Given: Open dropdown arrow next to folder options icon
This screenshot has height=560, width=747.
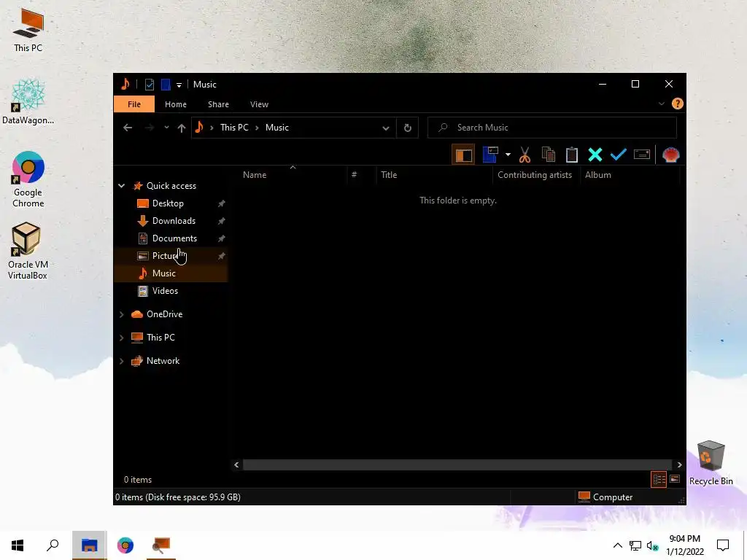Looking at the screenshot, I should coord(508,155).
